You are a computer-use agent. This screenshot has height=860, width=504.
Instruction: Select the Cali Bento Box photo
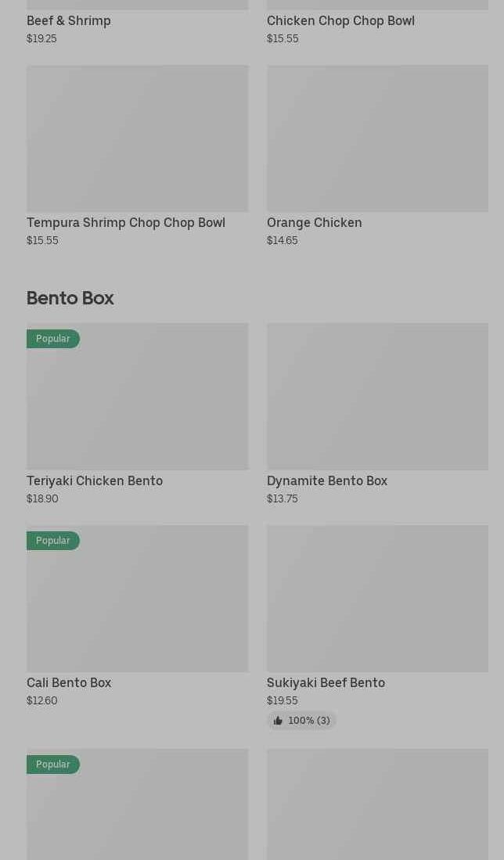click(x=137, y=599)
